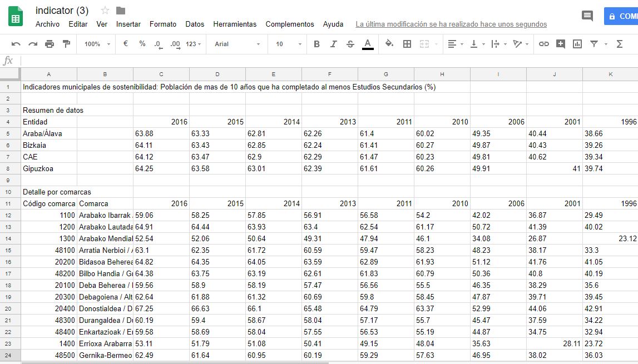
Task: Open the comments history icon
Action: (587, 16)
